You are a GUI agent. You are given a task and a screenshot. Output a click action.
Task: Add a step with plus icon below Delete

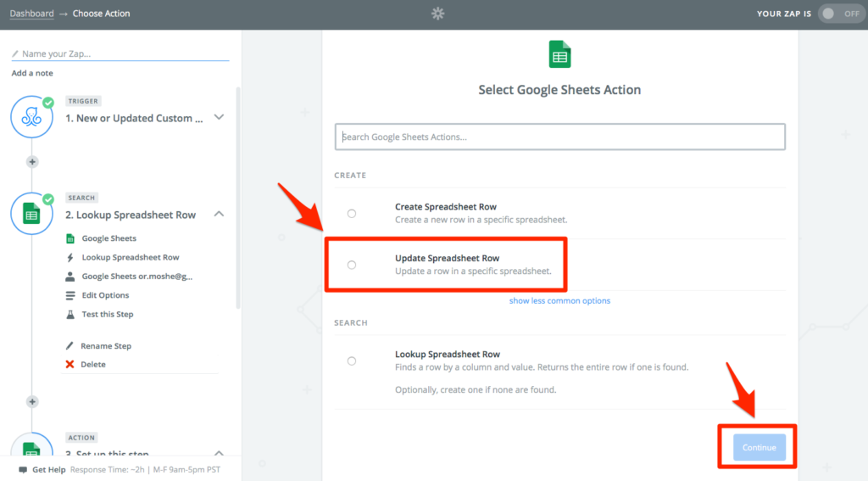(32, 402)
